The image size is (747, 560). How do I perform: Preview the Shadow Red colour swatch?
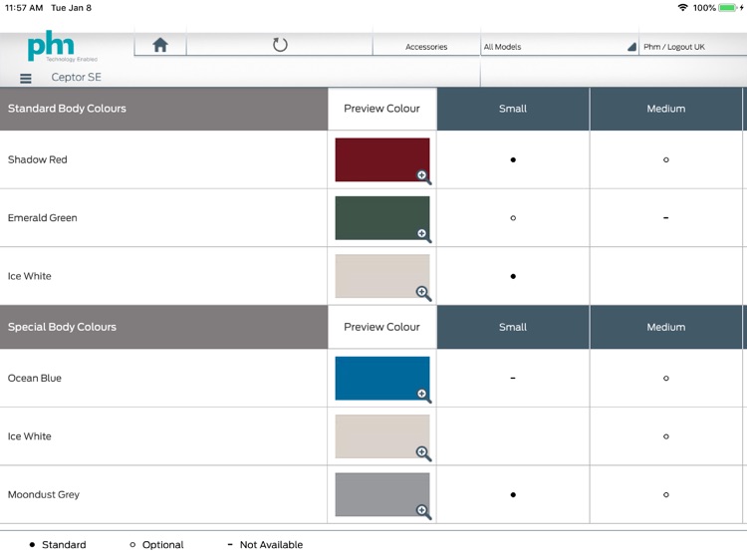382,159
